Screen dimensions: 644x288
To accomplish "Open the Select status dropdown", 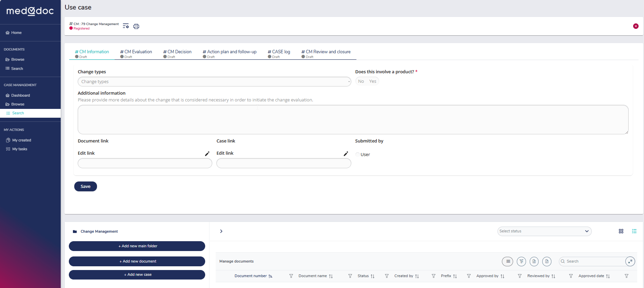I will [544, 231].
